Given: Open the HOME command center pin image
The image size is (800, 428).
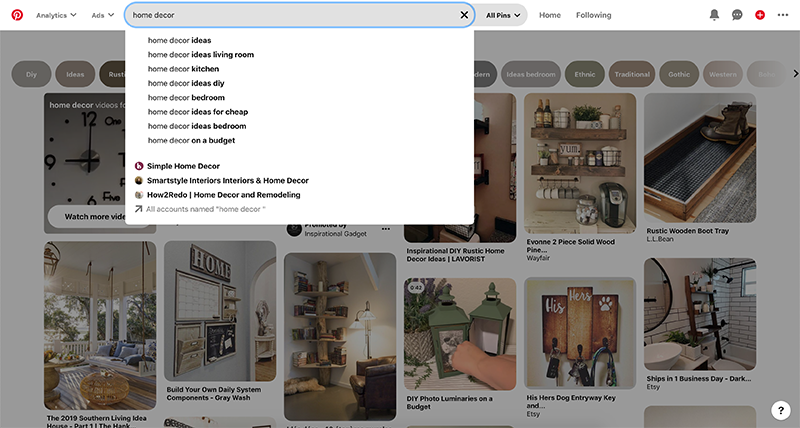Looking at the screenshot, I should tap(220, 311).
